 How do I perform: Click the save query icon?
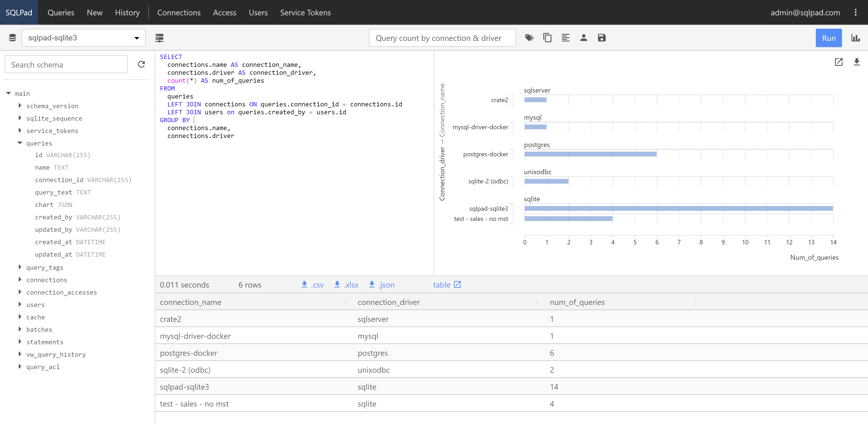(601, 38)
